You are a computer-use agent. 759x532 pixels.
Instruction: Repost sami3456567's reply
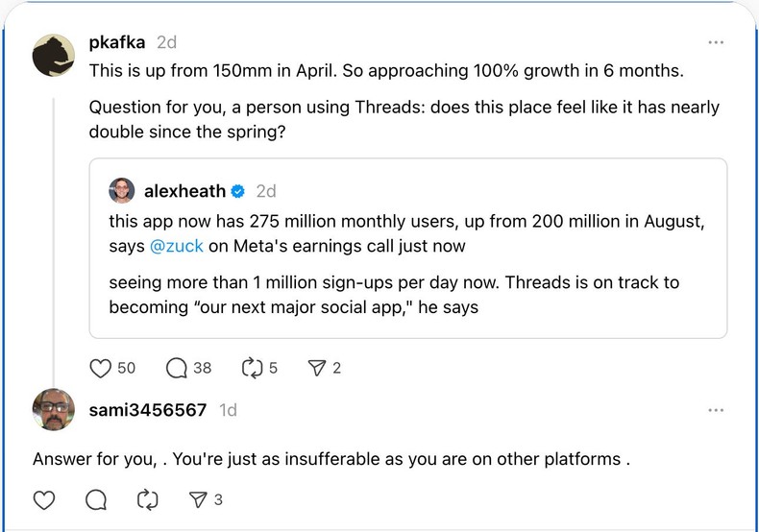147,499
